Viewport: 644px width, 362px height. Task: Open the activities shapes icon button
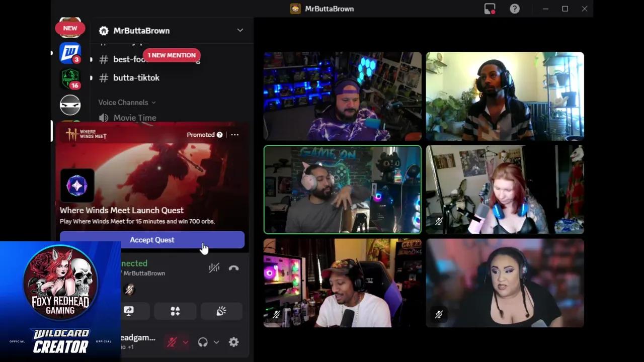pyautogui.click(x=175, y=311)
